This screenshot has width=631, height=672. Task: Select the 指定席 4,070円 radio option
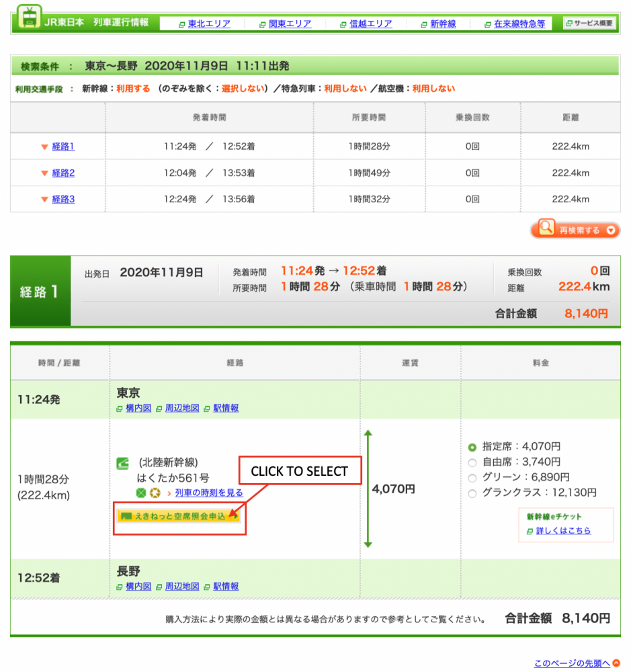472,446
